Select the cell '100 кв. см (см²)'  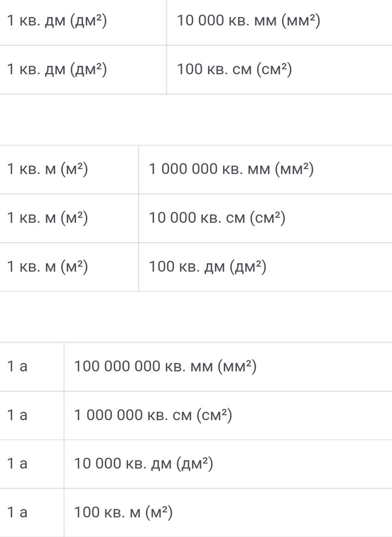click(x=279, y=70)
